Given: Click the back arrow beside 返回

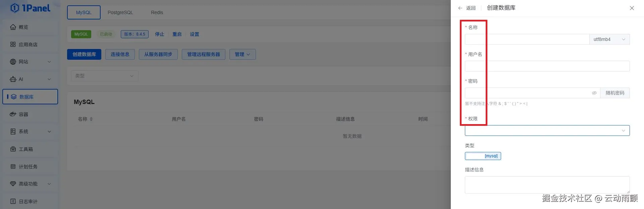Looking at the screenshot, I should point(460,8).
